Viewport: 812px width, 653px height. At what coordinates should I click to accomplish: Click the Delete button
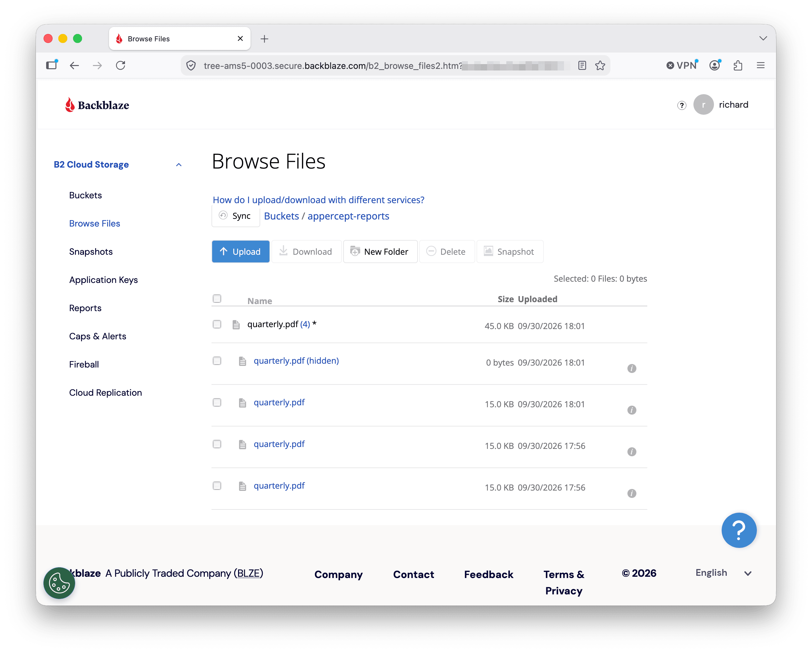[x=447, y=252]
